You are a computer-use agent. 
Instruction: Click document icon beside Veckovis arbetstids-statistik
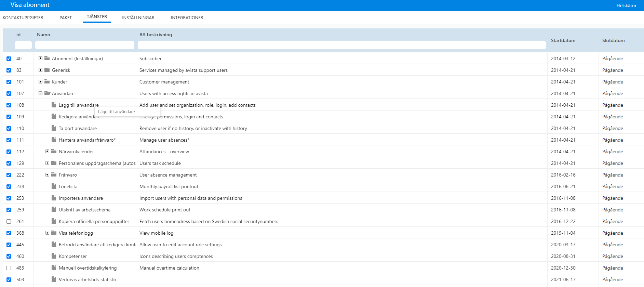[x=54, y=279]
